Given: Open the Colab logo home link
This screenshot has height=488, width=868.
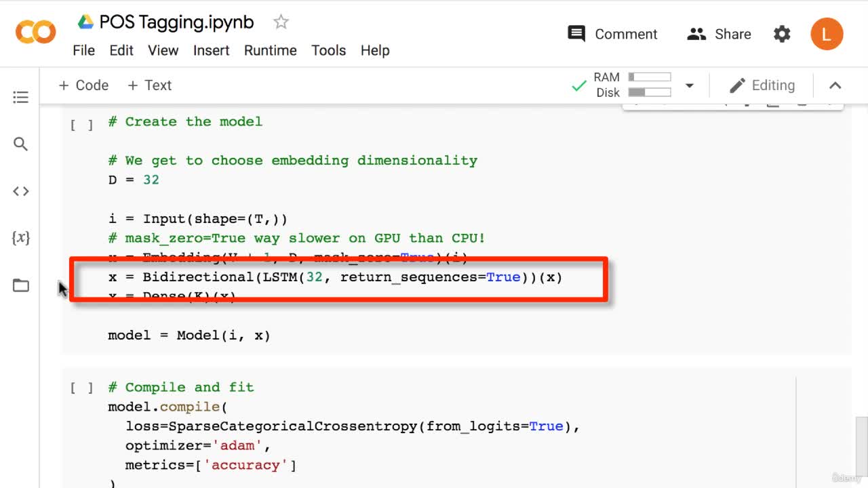Looking at the screenshot, I should [x=35, y=33].
